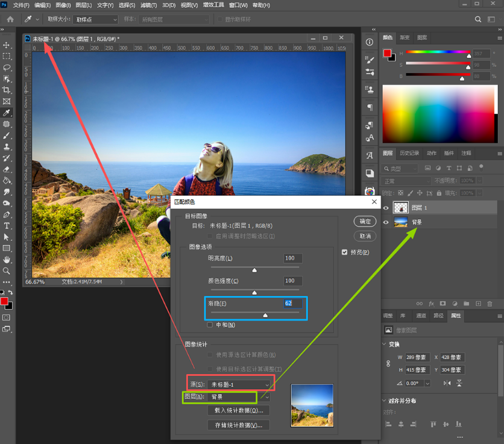Viewport: 504px width, 444px height.
Task: Toggle the 预览(P) checkbox
Action: tap(345, 252)
